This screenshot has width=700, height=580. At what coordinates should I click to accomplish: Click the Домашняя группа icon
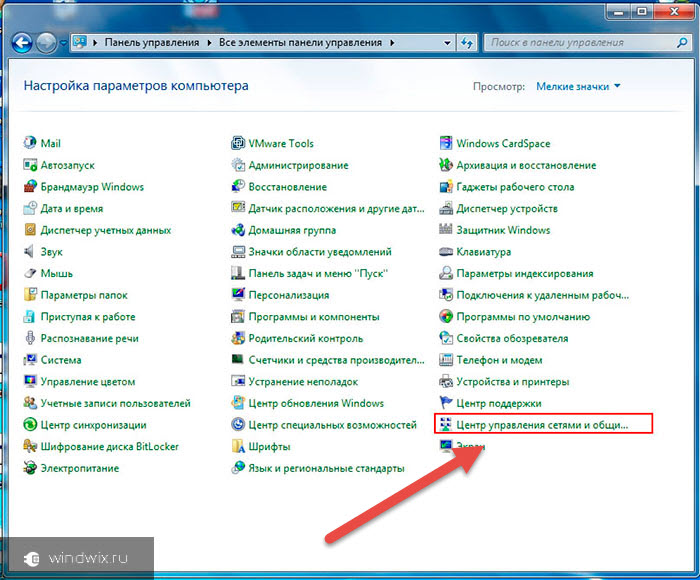238,230
